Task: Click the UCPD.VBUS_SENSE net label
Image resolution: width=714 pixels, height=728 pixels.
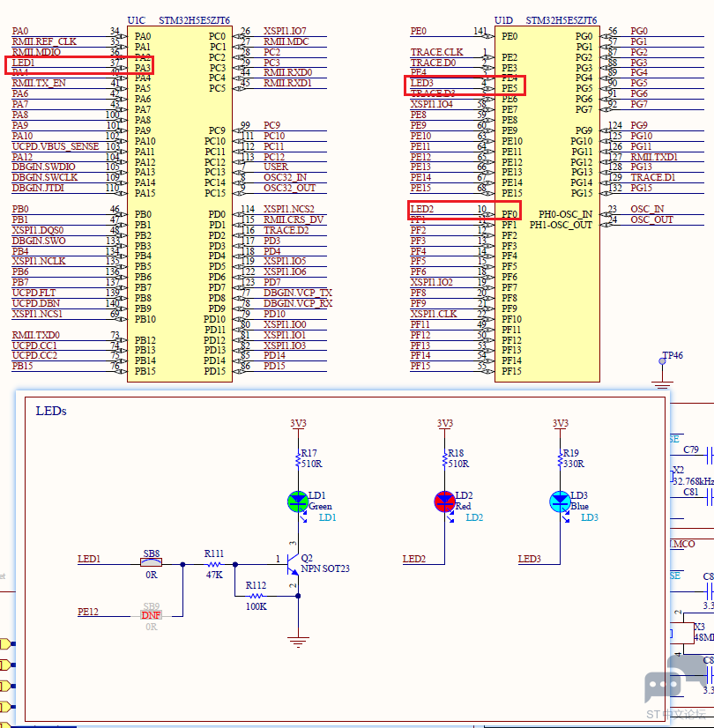Action: pyautogui.click(x=56, y=146)
